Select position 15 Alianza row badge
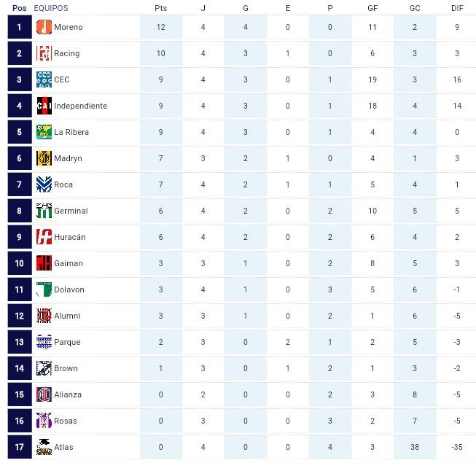This screenshot has height=463, width=476. pyautogui.click(x=44, y=394)
